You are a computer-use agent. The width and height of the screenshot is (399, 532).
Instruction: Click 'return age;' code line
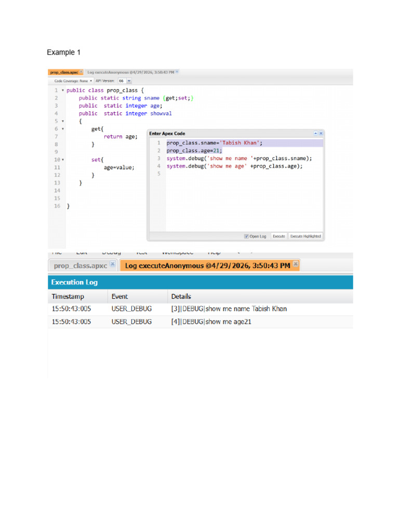(121, 137)
